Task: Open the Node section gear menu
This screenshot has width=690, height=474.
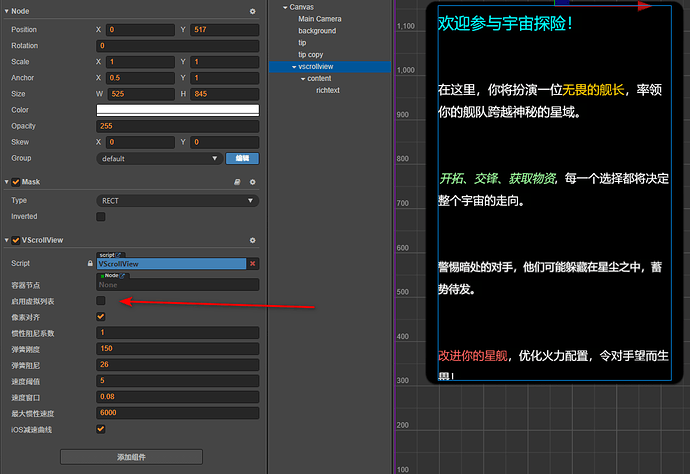Action: coord(253,11)
